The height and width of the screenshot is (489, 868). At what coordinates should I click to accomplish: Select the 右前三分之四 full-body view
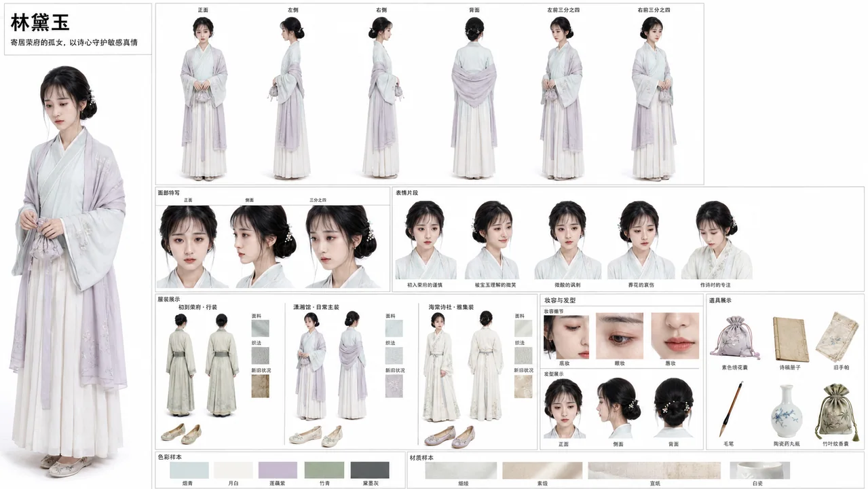click(654, 98)
